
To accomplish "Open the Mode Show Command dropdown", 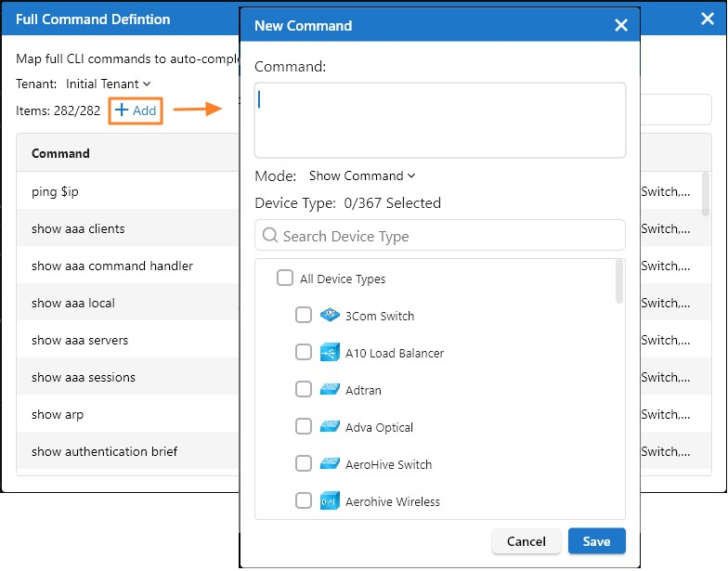I will click(x=362, y=175).
